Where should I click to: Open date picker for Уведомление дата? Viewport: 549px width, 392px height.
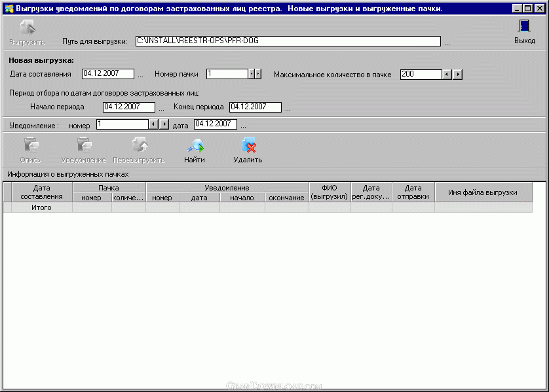click(243, 126)
